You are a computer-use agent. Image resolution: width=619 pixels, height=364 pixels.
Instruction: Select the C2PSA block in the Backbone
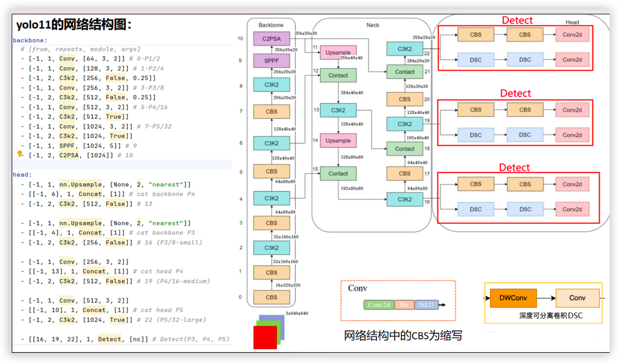click(271, 39)
